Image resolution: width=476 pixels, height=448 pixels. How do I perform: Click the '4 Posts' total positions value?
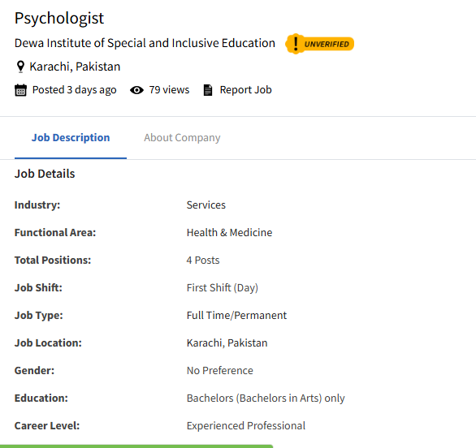pos(203,261)
